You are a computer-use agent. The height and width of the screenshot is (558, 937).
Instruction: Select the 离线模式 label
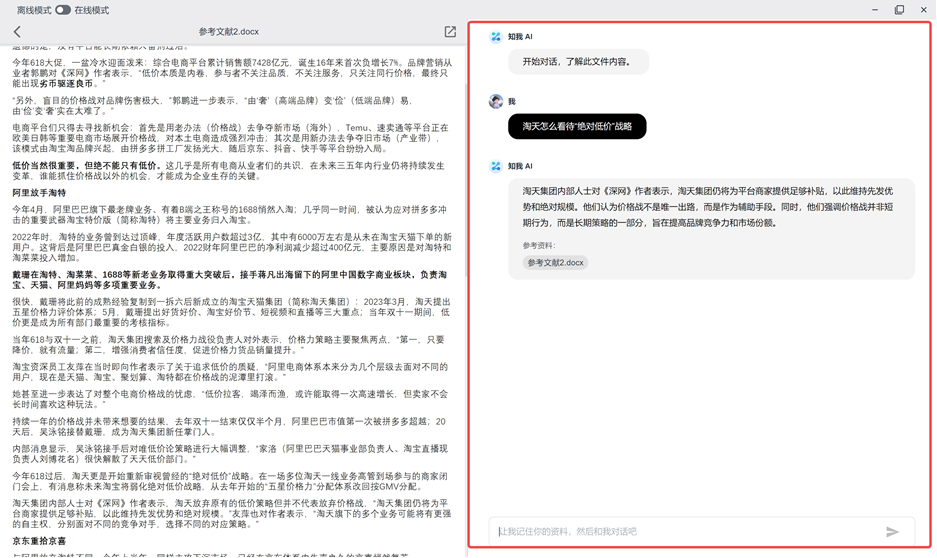point(34,10)
